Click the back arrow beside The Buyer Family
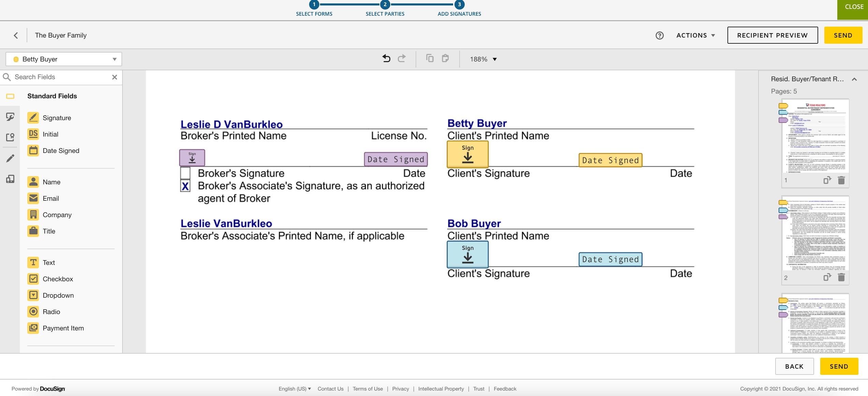 click(x=16, y=36)
